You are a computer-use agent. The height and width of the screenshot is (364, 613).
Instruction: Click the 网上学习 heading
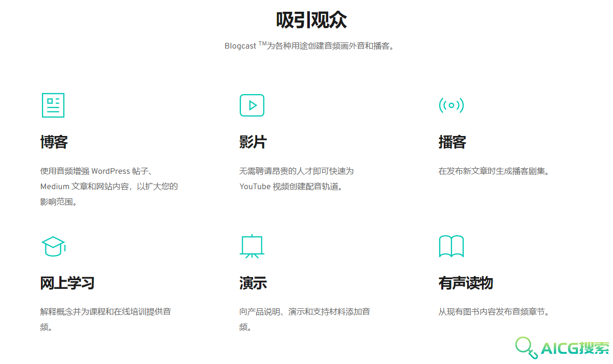67,283
